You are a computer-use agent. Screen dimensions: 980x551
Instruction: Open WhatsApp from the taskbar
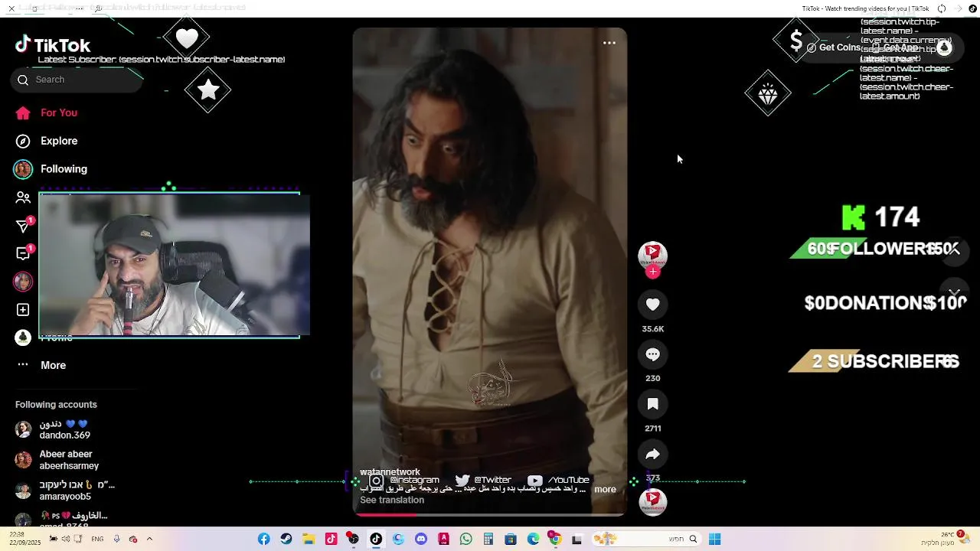point(466,540)
